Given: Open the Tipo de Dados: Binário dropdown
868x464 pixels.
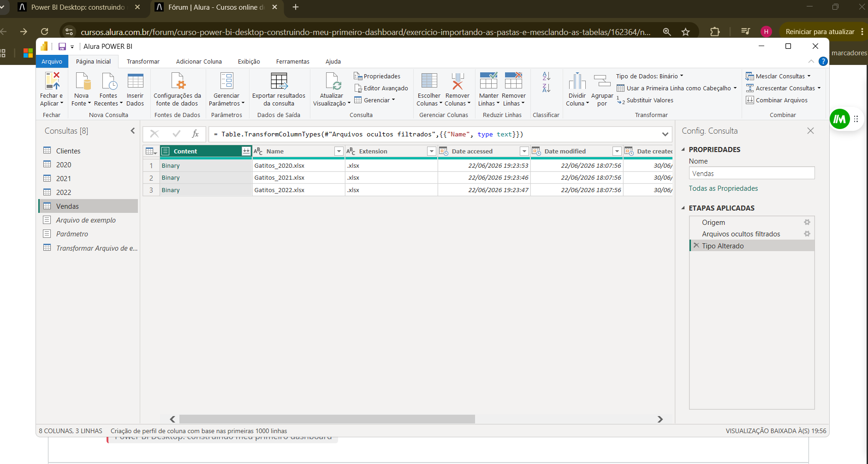Looking at the screenshot, I should 650,76.
